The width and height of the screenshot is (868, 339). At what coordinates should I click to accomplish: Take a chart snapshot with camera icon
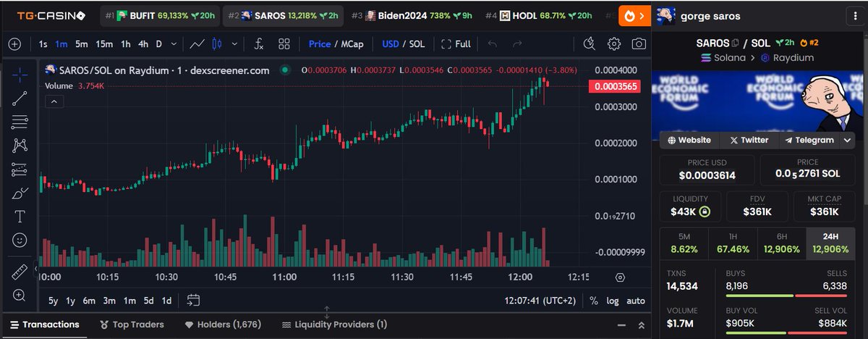[x=639, y=44]
